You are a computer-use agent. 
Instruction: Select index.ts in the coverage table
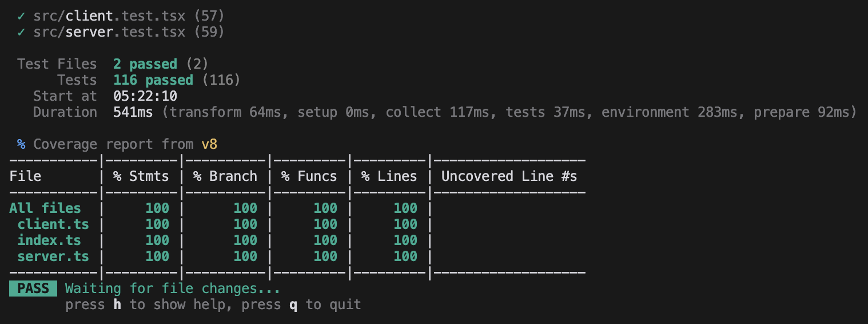click(49, 240)
